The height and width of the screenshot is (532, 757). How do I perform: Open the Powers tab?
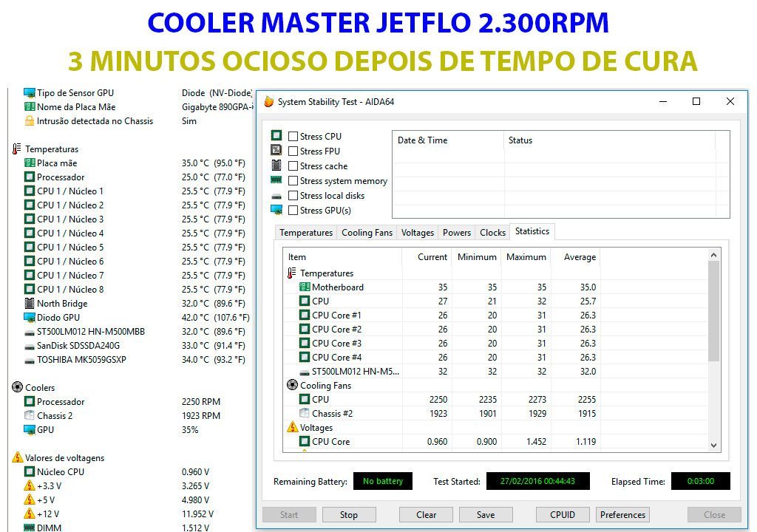click(457, 233)
